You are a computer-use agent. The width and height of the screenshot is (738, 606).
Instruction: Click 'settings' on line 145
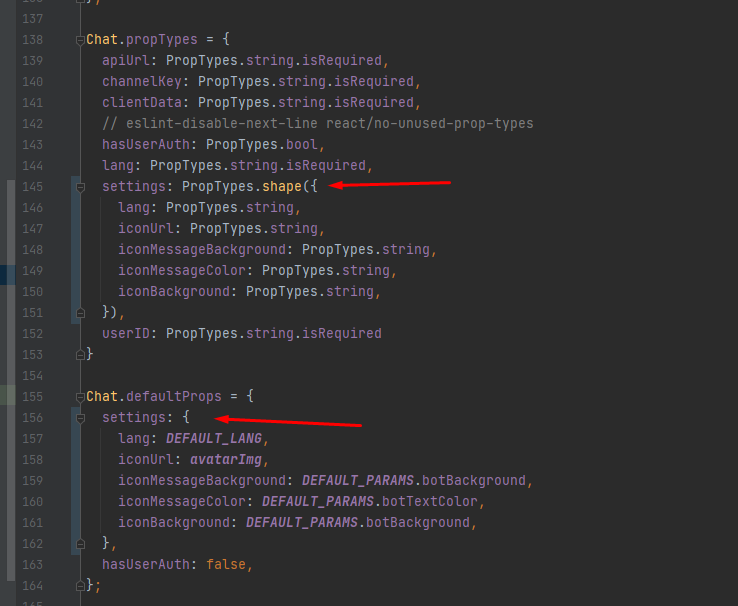(134, 187)
